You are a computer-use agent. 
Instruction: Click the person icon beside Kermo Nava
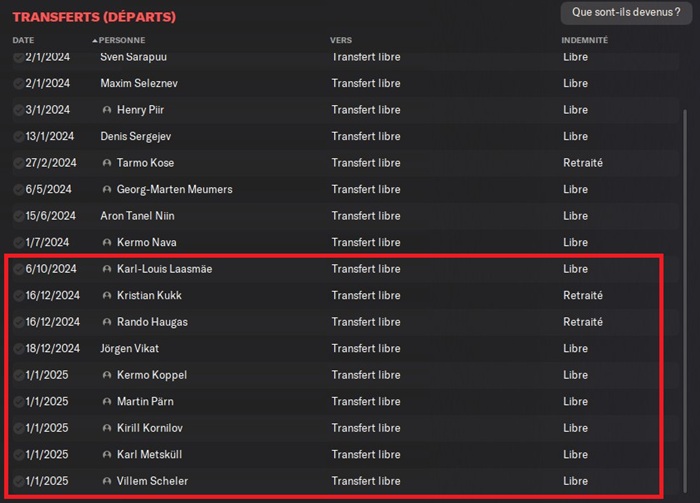[107, 243]
